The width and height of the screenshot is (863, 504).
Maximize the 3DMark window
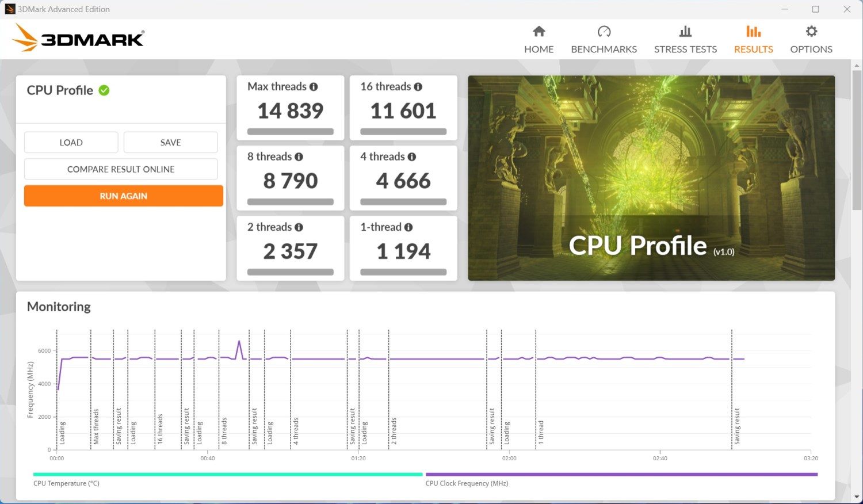click(815, 9)
